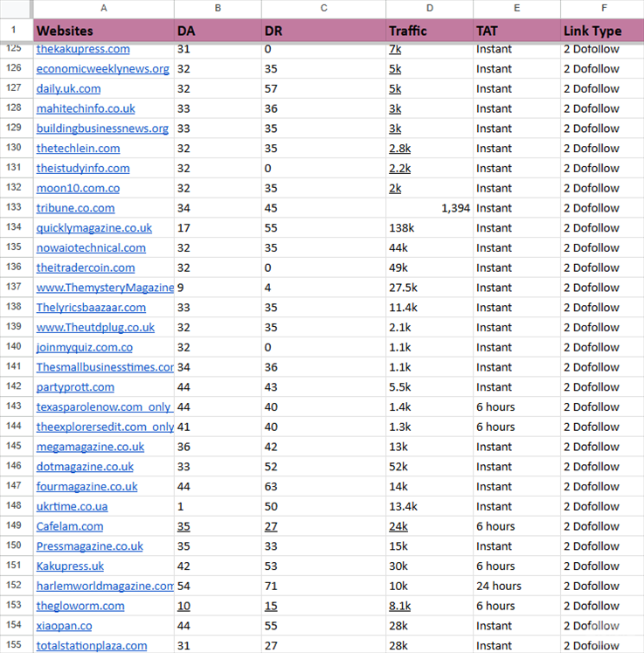The image size is (644, 653).
Task: Click the partyprott.com link
Action: pos(75,387)
